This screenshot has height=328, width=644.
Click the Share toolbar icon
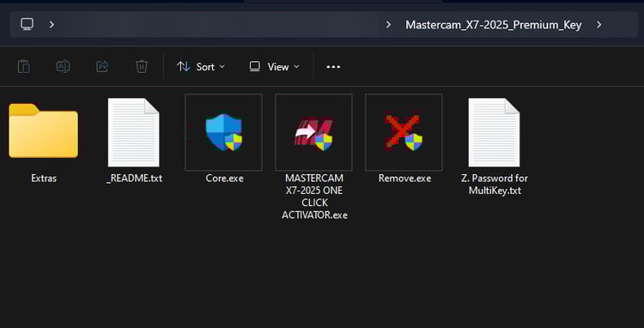(x=102, y=66)
